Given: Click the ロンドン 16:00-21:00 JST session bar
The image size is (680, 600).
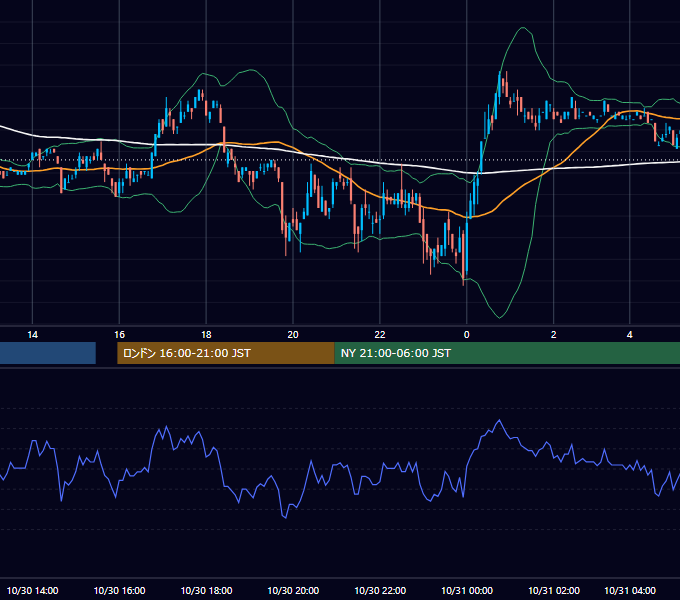Looking at the screenshot, I should point(226,353).
